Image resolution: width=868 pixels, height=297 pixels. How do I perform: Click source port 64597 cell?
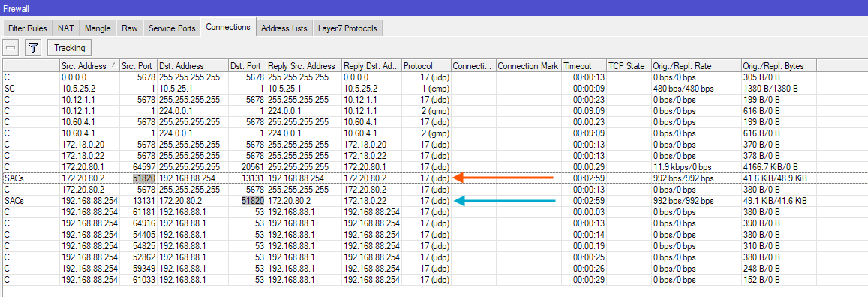(138, 166)
